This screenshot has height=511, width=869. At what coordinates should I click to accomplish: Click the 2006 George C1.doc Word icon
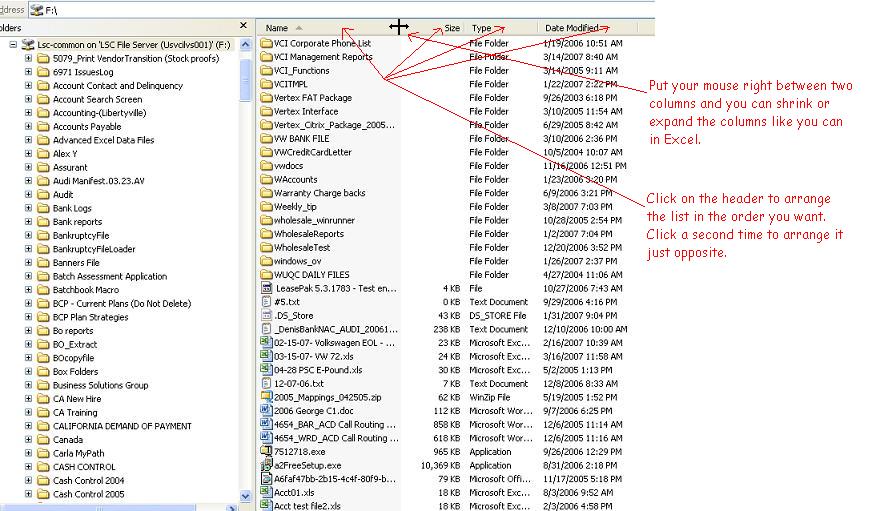pos(266,411)
